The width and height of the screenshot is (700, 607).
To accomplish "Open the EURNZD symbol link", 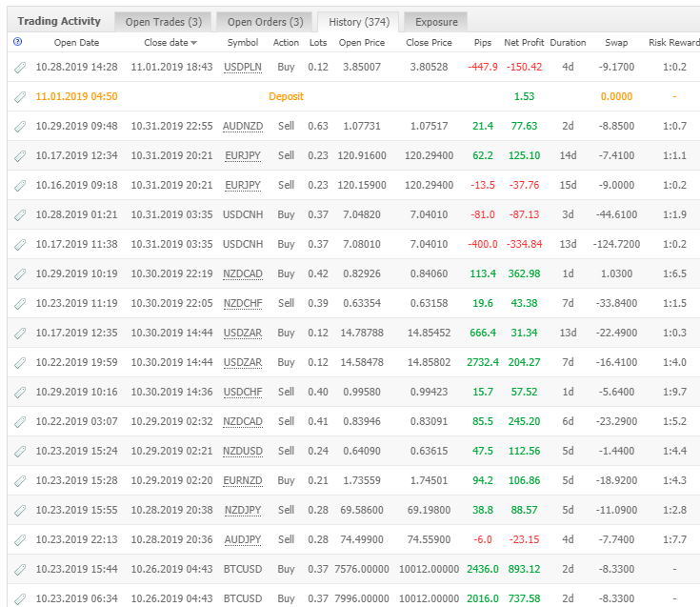I will click(243, 480).
